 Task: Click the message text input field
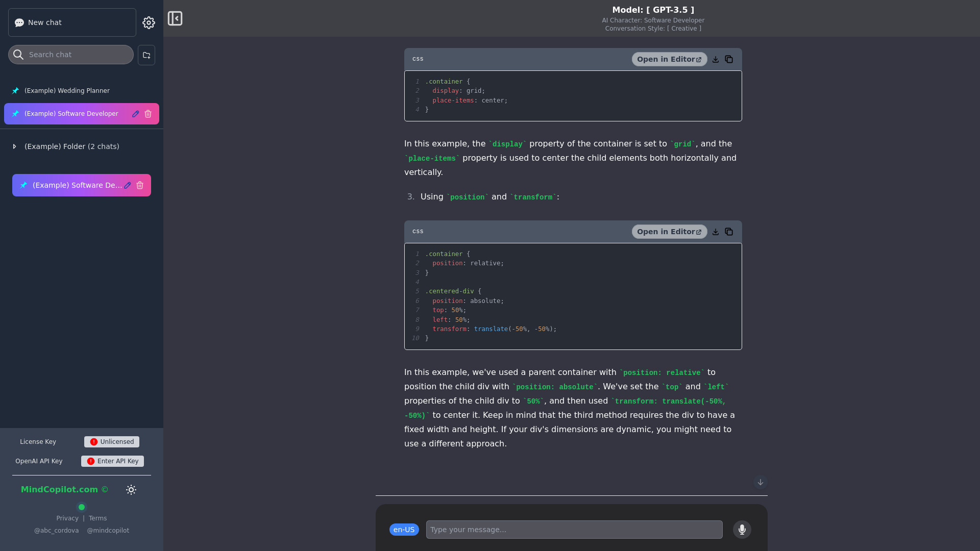(574, 530)
